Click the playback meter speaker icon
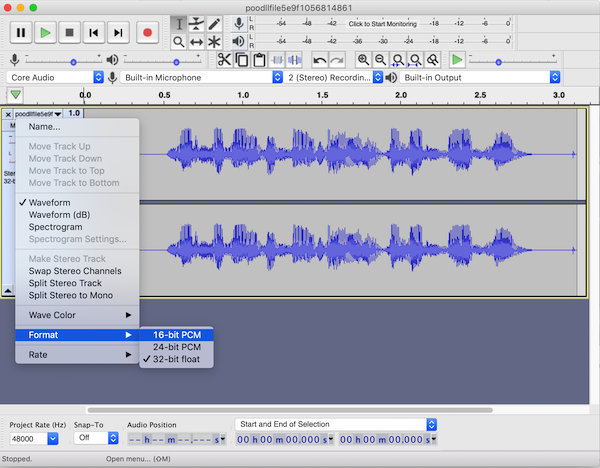 [238, 41]
